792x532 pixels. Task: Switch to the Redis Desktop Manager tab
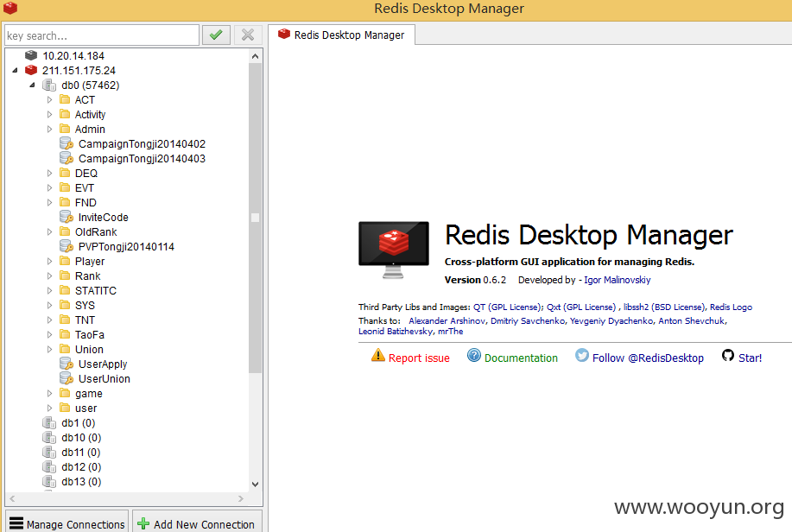342,35
